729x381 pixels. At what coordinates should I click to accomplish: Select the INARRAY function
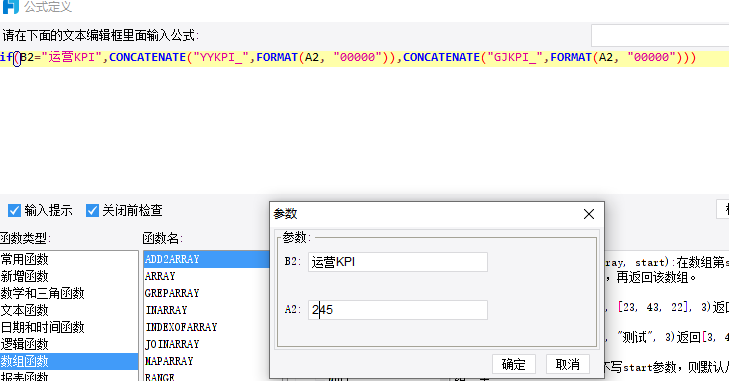pyautogui.click(x=206, y=310)
